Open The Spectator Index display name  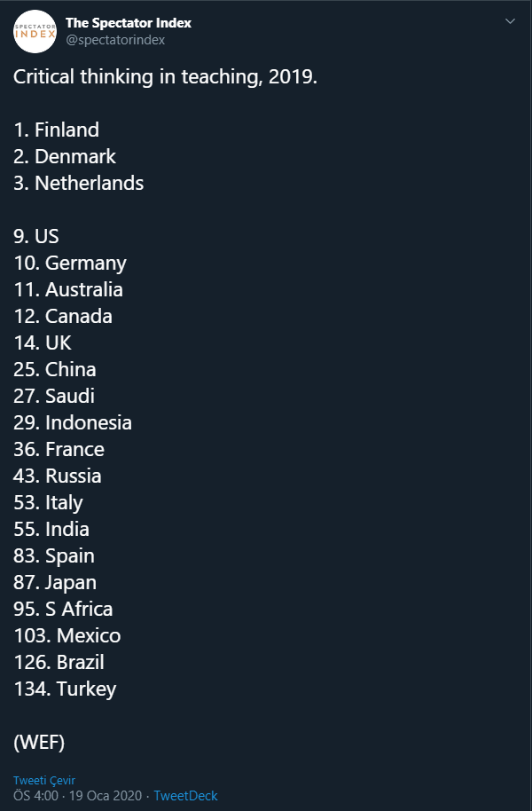pyautogui.click(x=129, y=23)
